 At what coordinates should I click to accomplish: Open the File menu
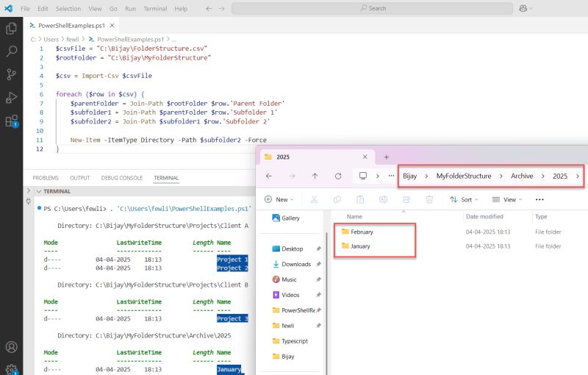coord(25,8)
